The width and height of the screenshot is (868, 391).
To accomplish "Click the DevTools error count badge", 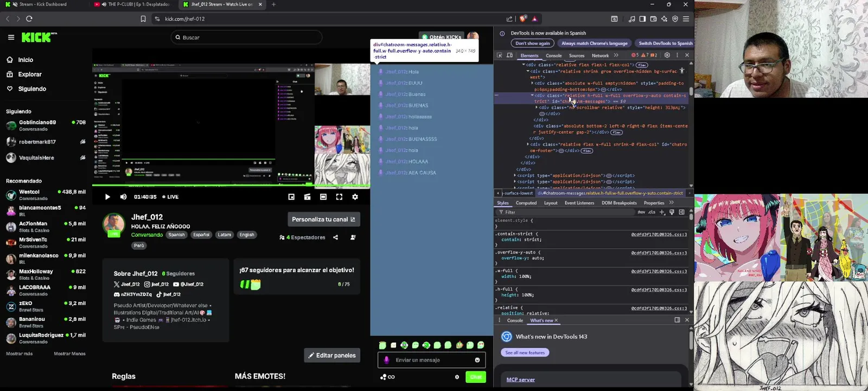I will pyautogui.click(x=635, y=55).
